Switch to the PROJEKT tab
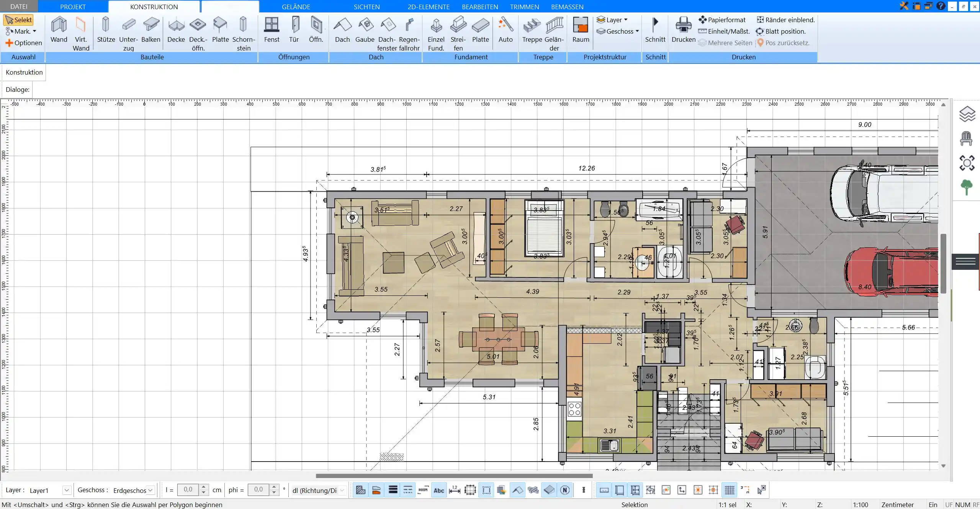The image size is (980, 509). pos(73,7)
